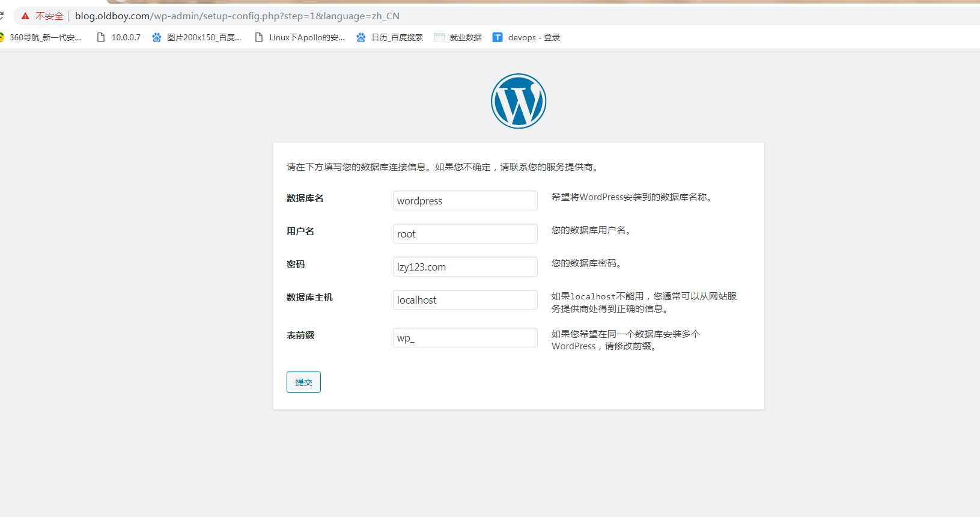Click the 数据库名 input field containing wordpress
Image resolution: width=980 pixels, height=517 pixels.
click(465, 201)
